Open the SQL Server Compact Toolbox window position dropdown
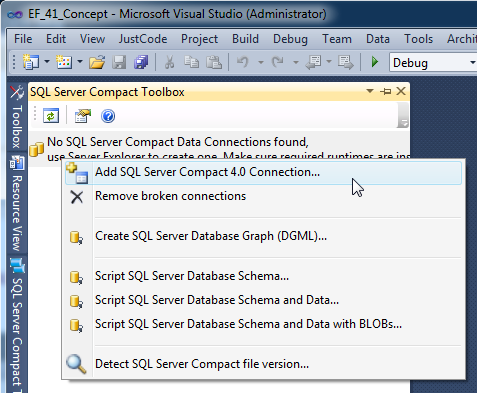477x393 pixels. point(370,91)
